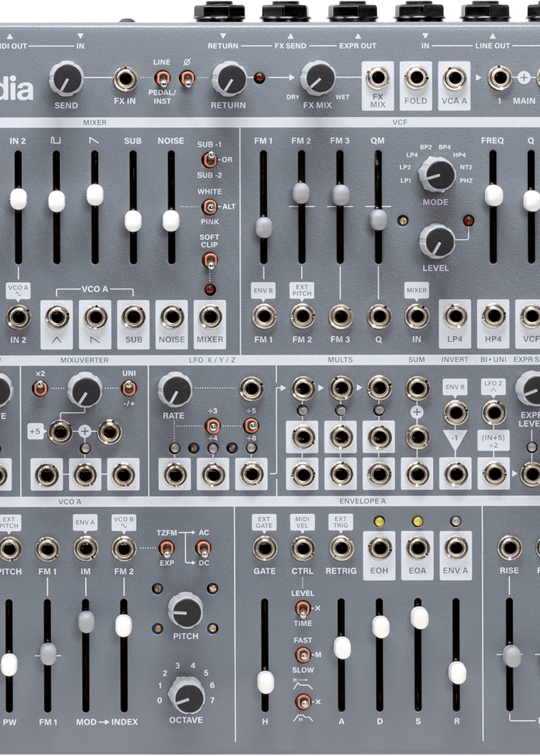Click the mixer square wave slider cap
This screenshot has width=540, height=756.
coord(57,201)
